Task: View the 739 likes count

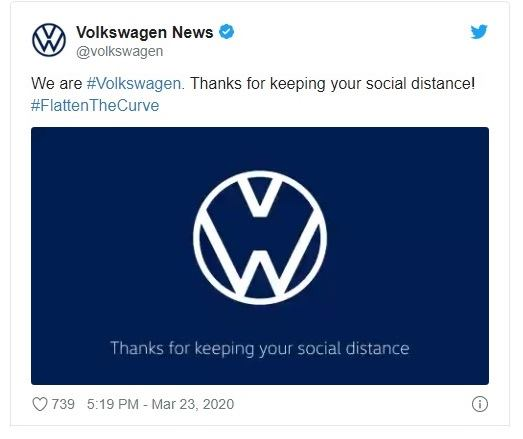Action: (63, 404)
